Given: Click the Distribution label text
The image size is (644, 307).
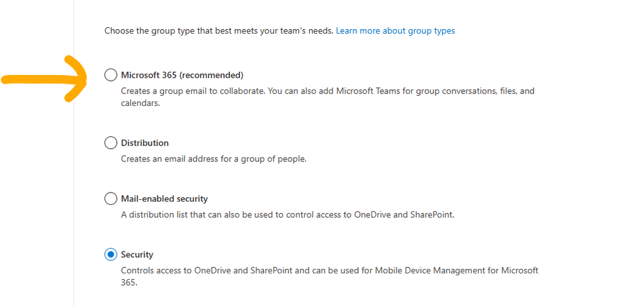Looking at the screenshot, I should (x=145, y=143).
